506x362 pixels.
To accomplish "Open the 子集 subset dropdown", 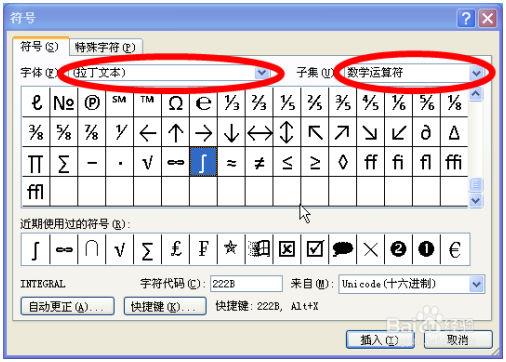I will pyautogui.click(x=477, y=73).
